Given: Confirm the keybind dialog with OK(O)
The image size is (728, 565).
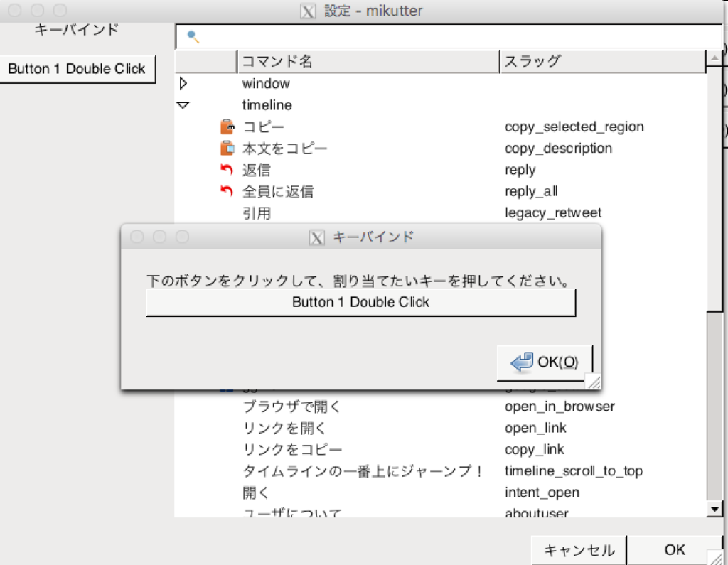Looking at the screenshot, I should 544,362.
